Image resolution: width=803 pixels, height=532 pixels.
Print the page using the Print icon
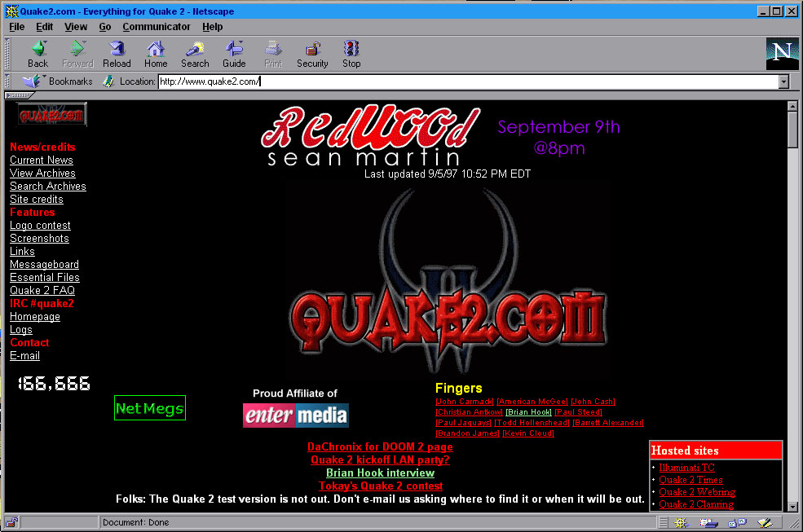pyautogui.click(x=273, y=55)
